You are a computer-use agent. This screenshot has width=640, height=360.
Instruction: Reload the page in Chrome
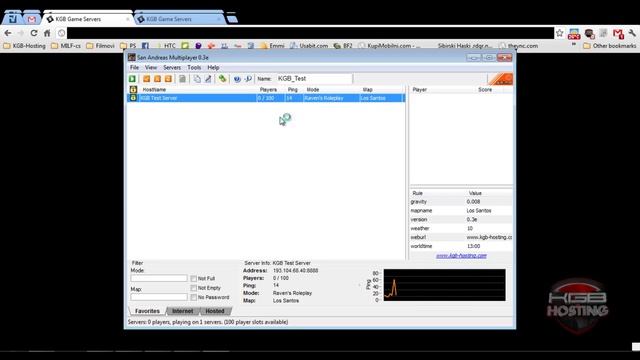(34, 33)
